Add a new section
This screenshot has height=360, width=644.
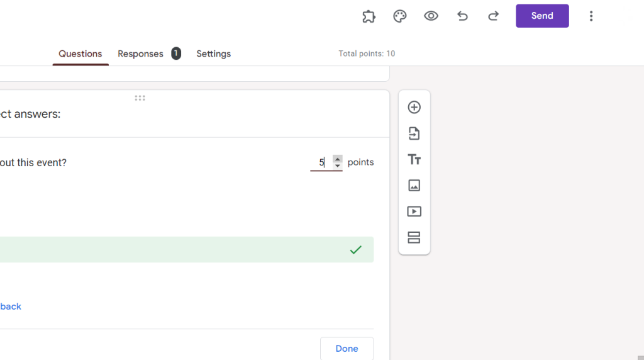click(x=414, y=237)
